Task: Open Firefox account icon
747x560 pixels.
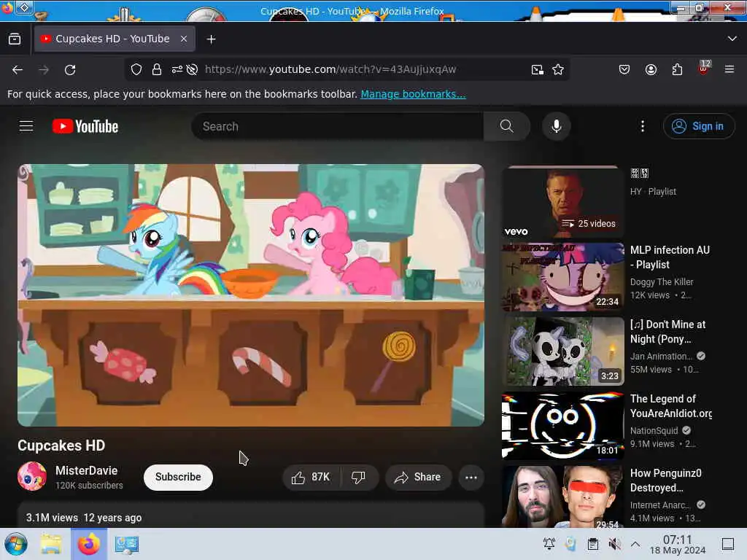Action: (651, 70)
